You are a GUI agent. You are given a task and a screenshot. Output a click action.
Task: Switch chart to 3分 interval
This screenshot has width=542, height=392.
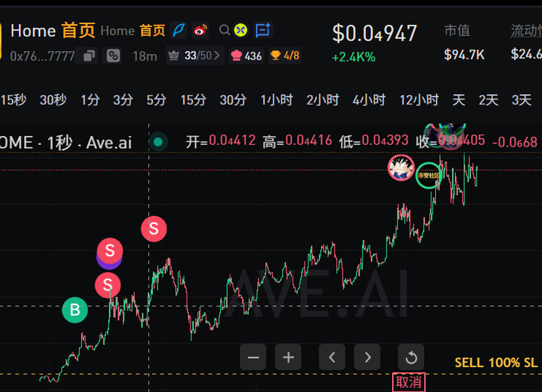click(123, 100)
